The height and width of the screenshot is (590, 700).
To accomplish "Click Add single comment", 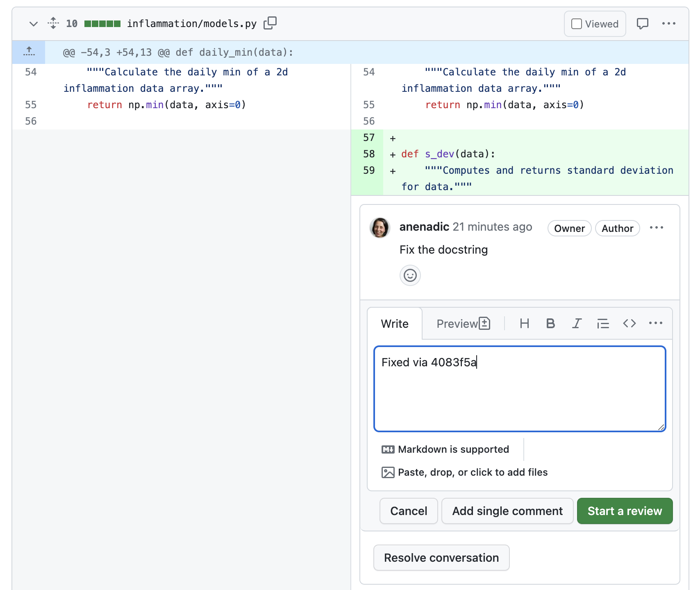I will point(507,511).
